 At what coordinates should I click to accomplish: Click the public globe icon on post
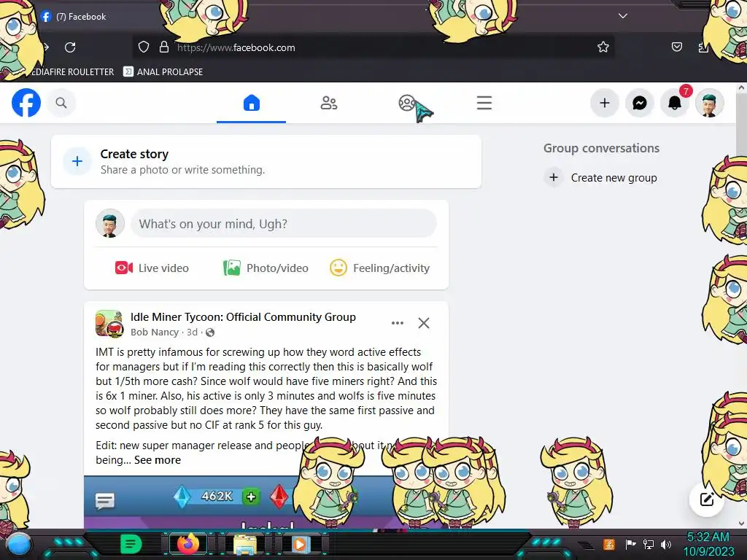pos(210,332)
